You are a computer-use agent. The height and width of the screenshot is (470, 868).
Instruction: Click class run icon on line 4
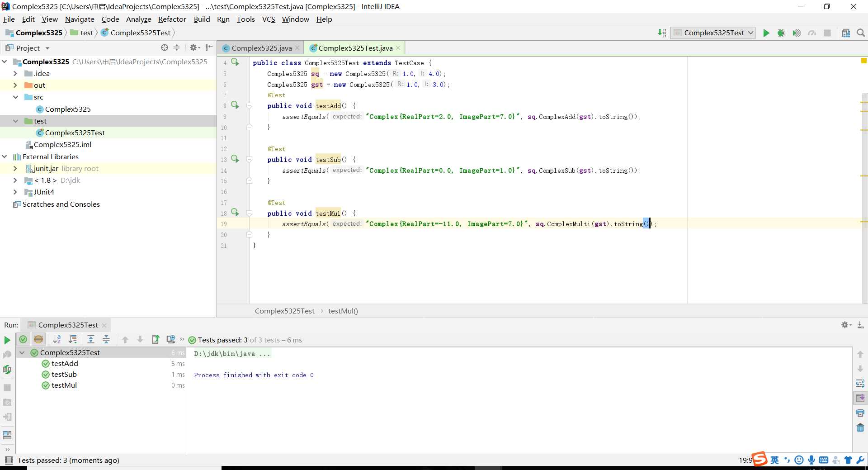click(x=235, y=62)
